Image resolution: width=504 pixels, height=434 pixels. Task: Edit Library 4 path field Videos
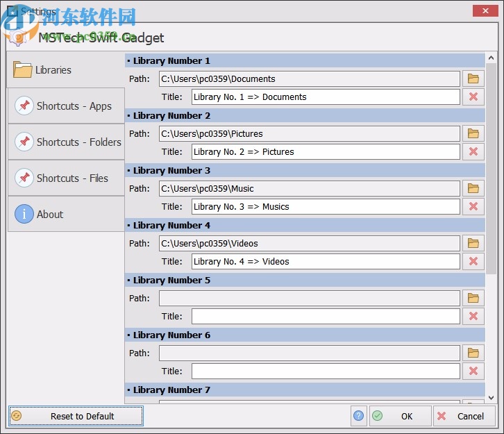[310, 243]
